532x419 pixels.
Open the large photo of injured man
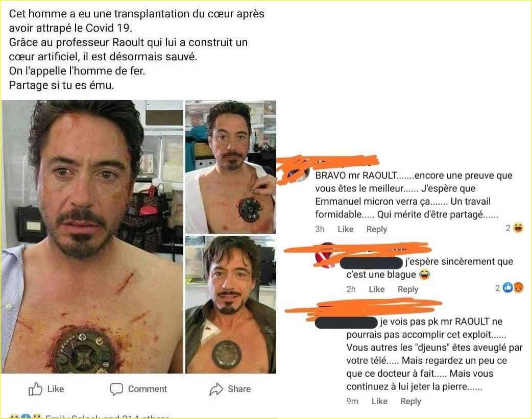pos(92,237)
